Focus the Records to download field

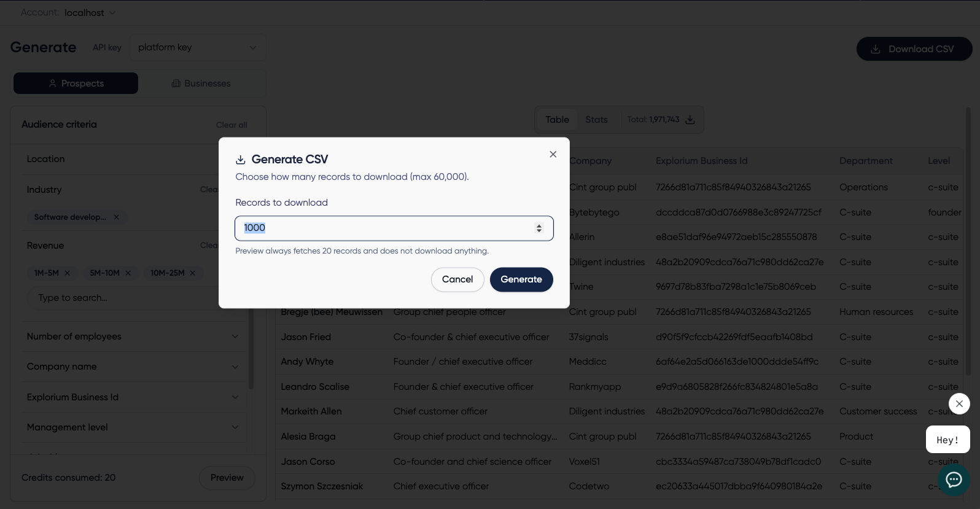coord(394,228)
